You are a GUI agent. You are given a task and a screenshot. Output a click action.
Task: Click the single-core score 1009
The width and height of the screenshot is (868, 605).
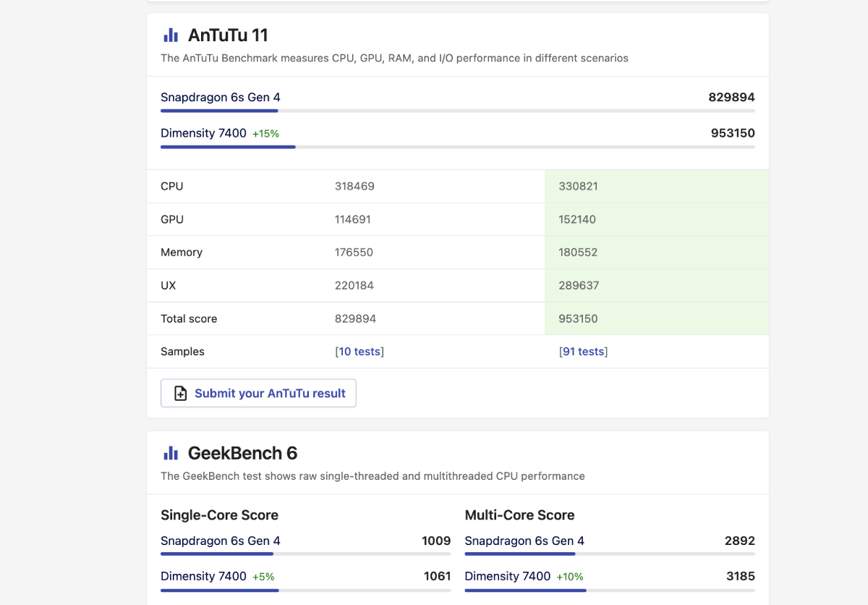436,541
